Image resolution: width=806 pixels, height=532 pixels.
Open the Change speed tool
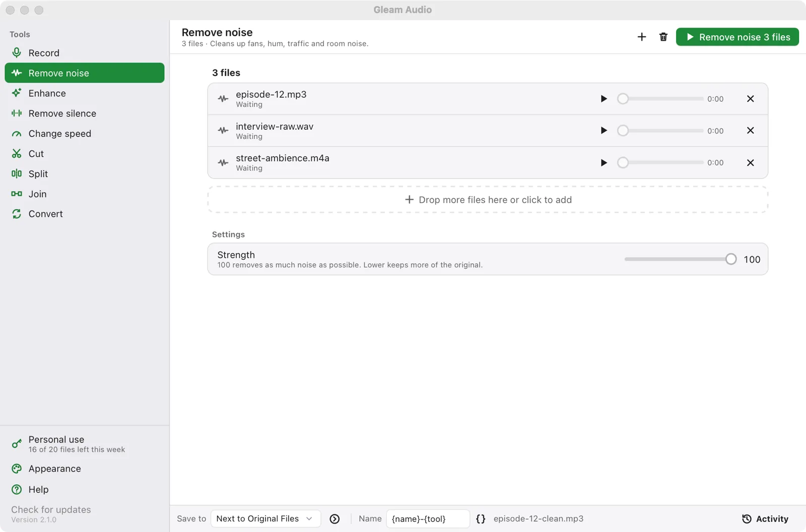tap(84, 133)
